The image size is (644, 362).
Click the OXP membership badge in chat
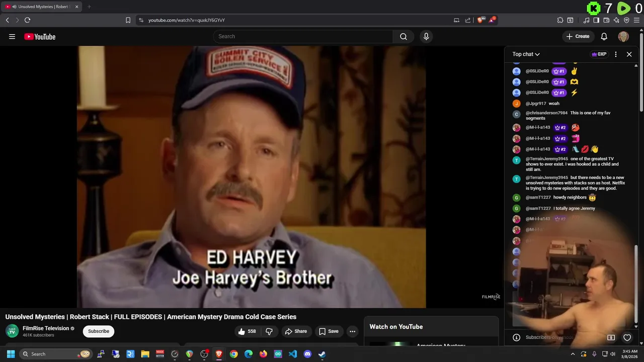(x=599, y=54)
